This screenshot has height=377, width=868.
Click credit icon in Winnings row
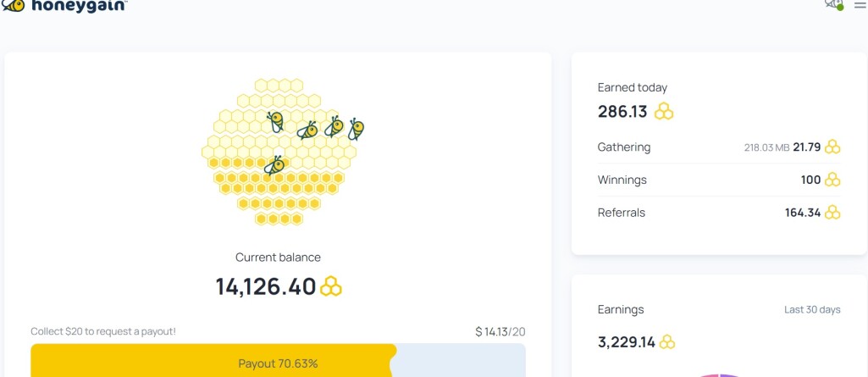(x=832, y=180)
